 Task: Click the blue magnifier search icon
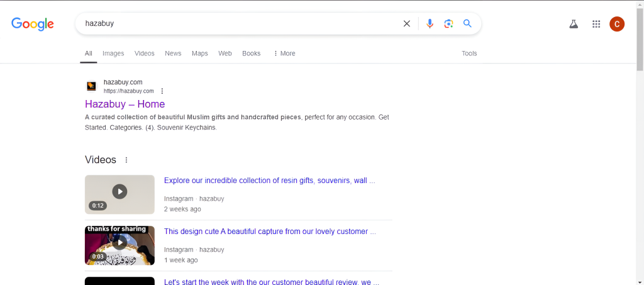coord(467,24)
